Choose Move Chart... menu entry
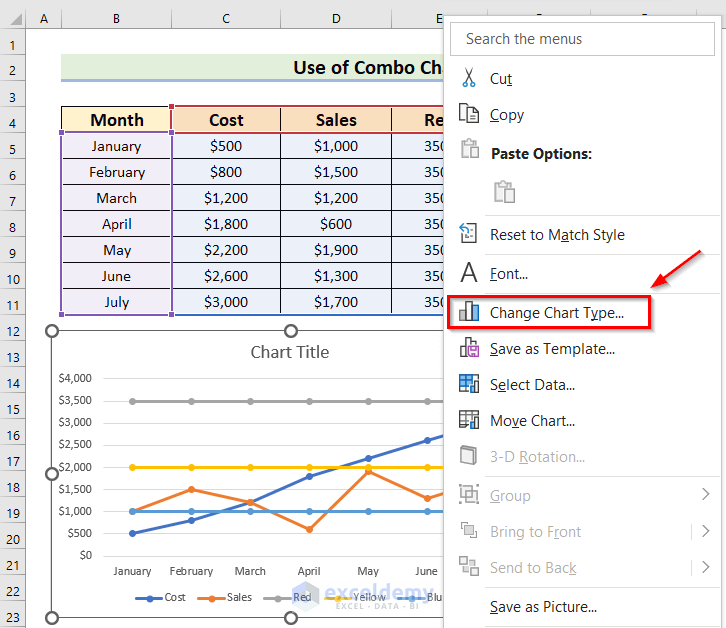The width and height of the screenshot is (726, 628). [x=532, y=421]
